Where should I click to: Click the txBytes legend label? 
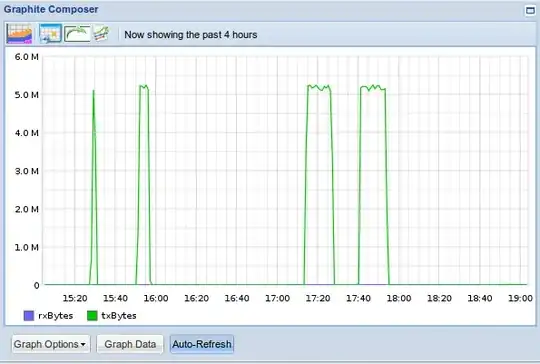tap(119, 315)
